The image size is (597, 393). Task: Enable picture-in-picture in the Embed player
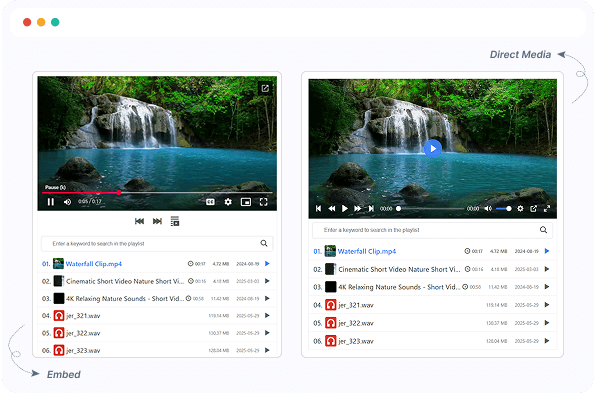tap(246, 202)
